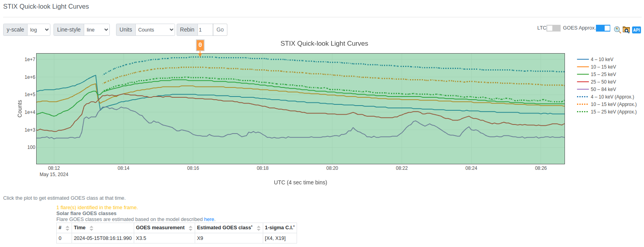
Task: Sort by Estimated GOES class arrows
Action: click(x=258, y=228)
